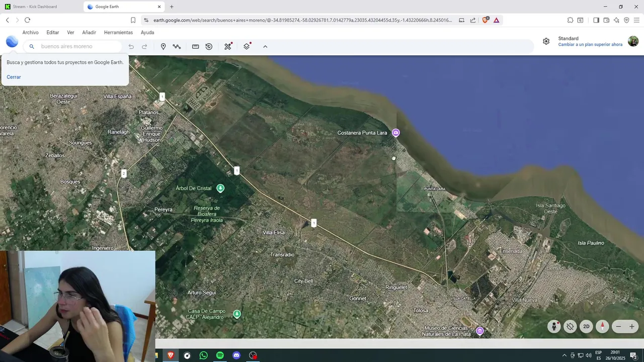
Task: Redo the last action
Action: pyautogui.click(x=144, y=46)
